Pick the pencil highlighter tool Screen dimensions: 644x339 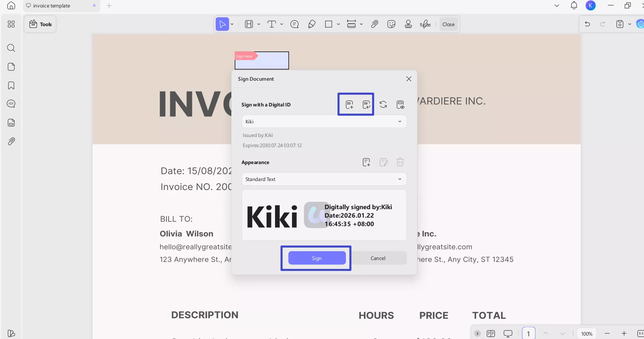(x=312, y=24)
